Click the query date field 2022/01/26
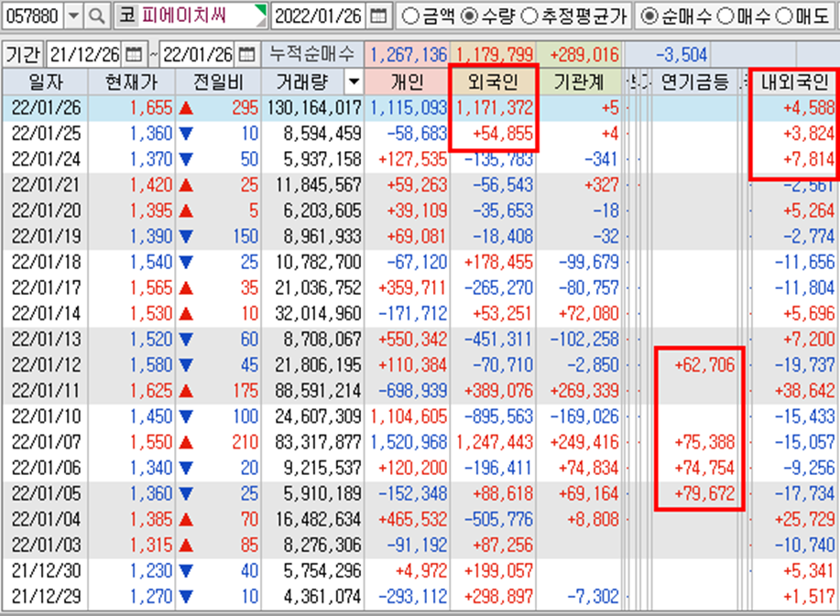Image resolution: width=840 pixels, height=616 pixels. 319,16
